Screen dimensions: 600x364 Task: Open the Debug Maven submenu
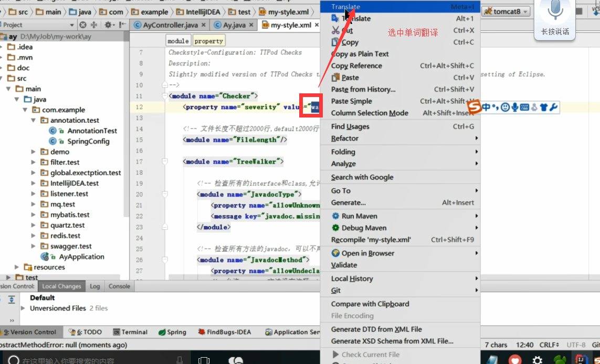400,228
